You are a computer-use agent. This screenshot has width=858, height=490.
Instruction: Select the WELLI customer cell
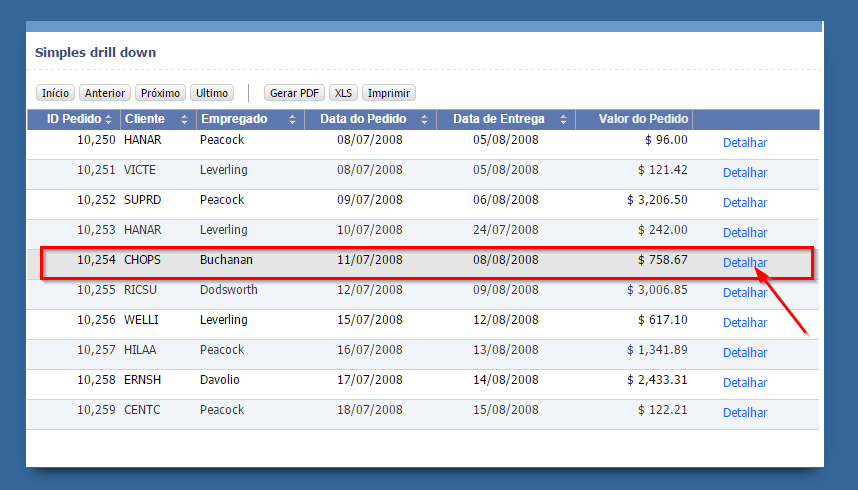coord(141,320)
